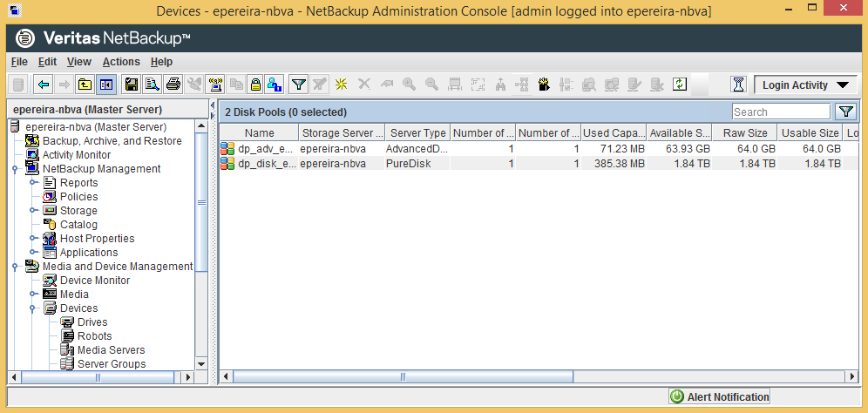Click inside the Search field

point(781,112)
